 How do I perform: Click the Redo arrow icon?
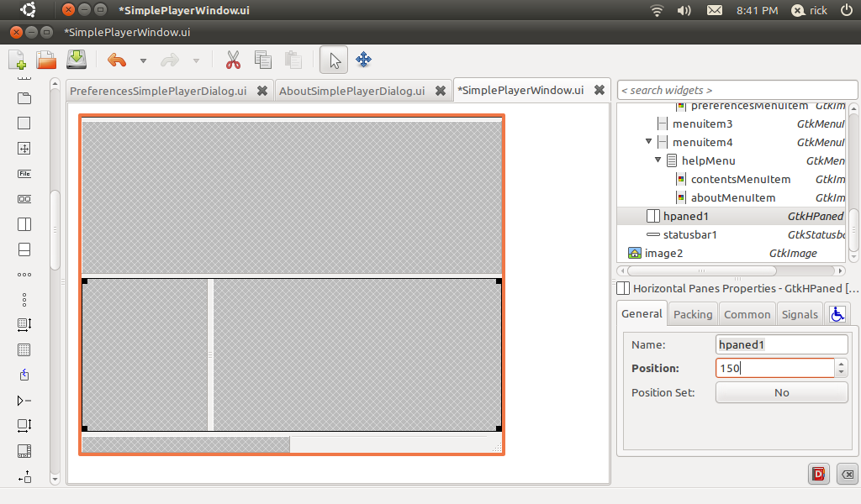click(x=170, y=60)
